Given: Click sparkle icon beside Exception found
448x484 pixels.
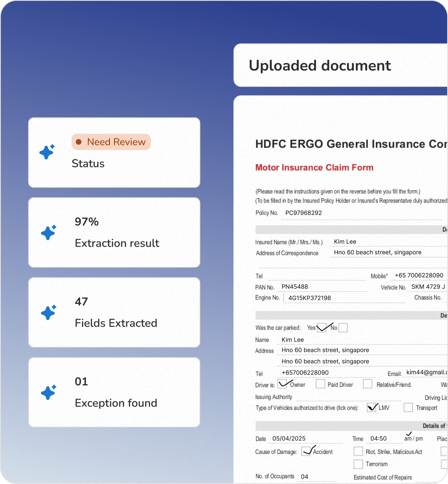Looking at the screenshot, I should coord(48,392).
